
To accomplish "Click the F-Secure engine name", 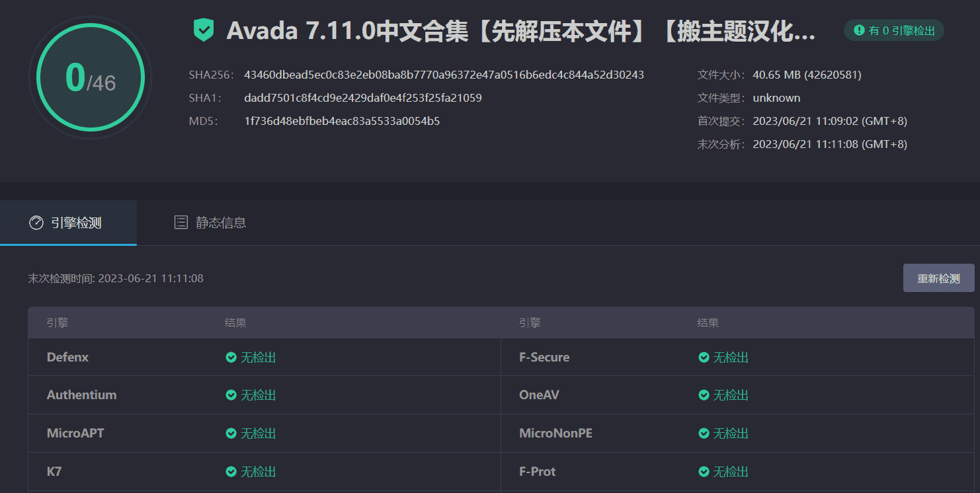I will click(544, 358).
